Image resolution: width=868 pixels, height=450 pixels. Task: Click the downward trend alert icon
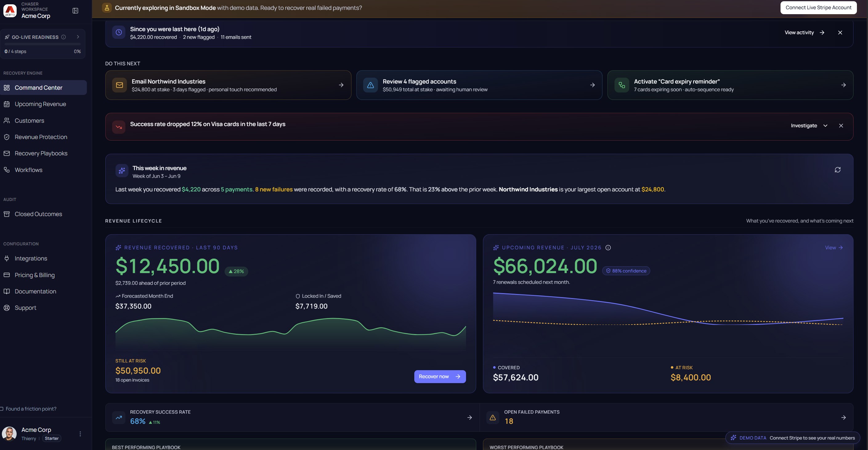[119, 127]
